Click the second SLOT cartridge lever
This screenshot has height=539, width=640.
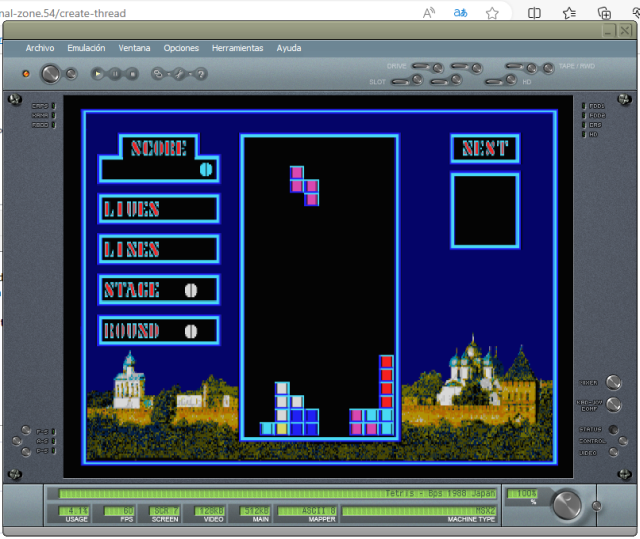click(x=440, y=82)
